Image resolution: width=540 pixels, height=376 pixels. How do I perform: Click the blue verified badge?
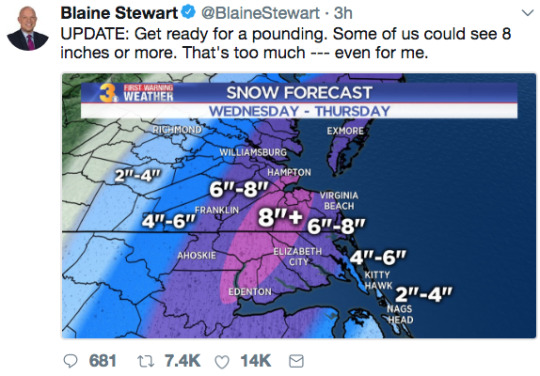[x=188, y=13]
